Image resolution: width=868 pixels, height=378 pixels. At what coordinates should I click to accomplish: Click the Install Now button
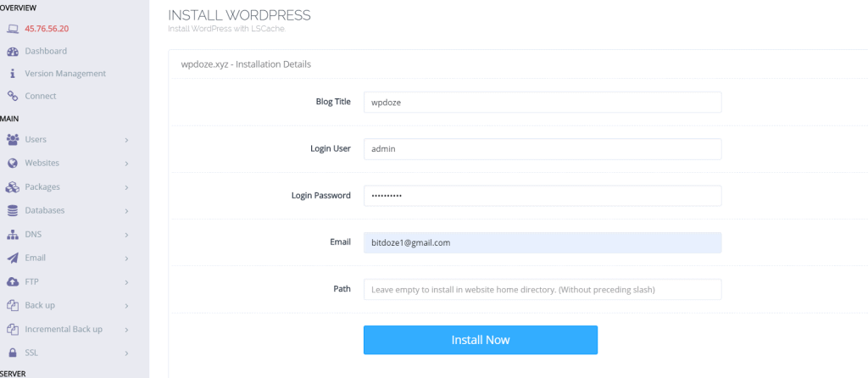point(481,340)
